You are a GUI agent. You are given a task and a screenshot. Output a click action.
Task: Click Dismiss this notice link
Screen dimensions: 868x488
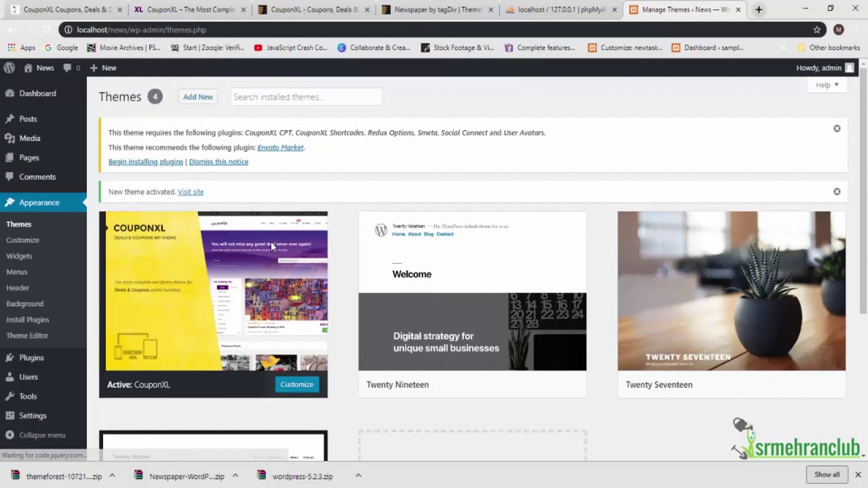click(x=218, y=162)
